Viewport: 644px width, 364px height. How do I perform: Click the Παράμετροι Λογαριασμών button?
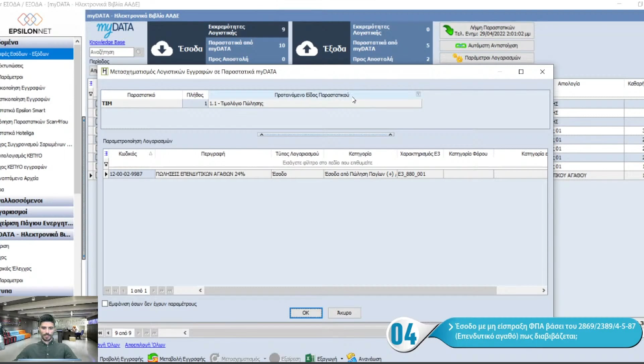point(486,58)
